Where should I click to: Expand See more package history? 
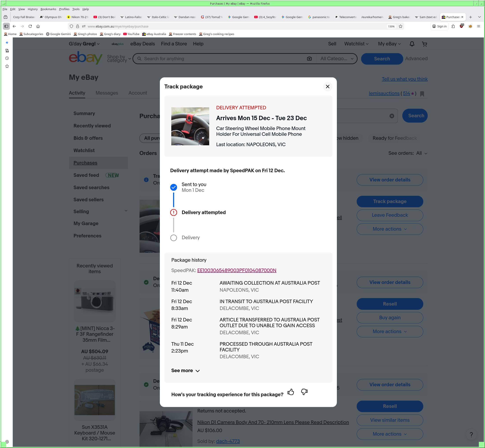[185, 370]
